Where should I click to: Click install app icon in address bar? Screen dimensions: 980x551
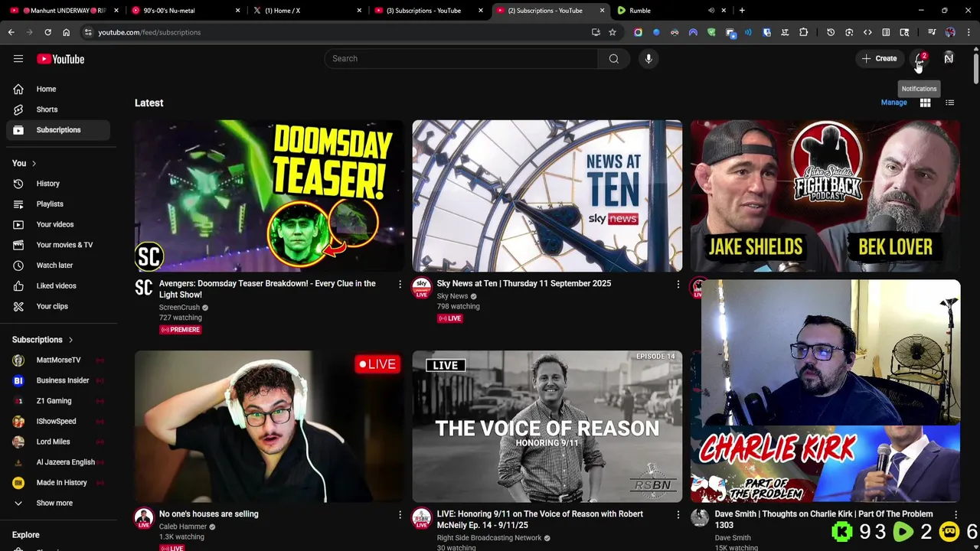596,32
